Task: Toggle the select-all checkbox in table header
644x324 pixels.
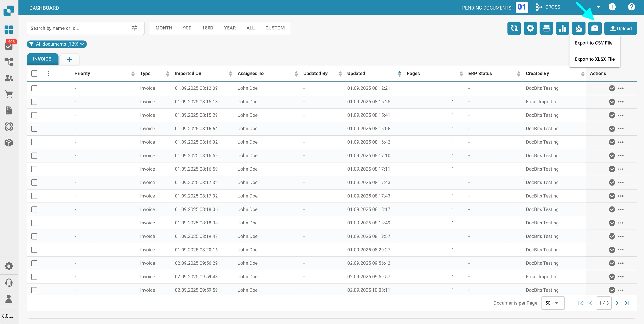Action: (x=34, y=74)
